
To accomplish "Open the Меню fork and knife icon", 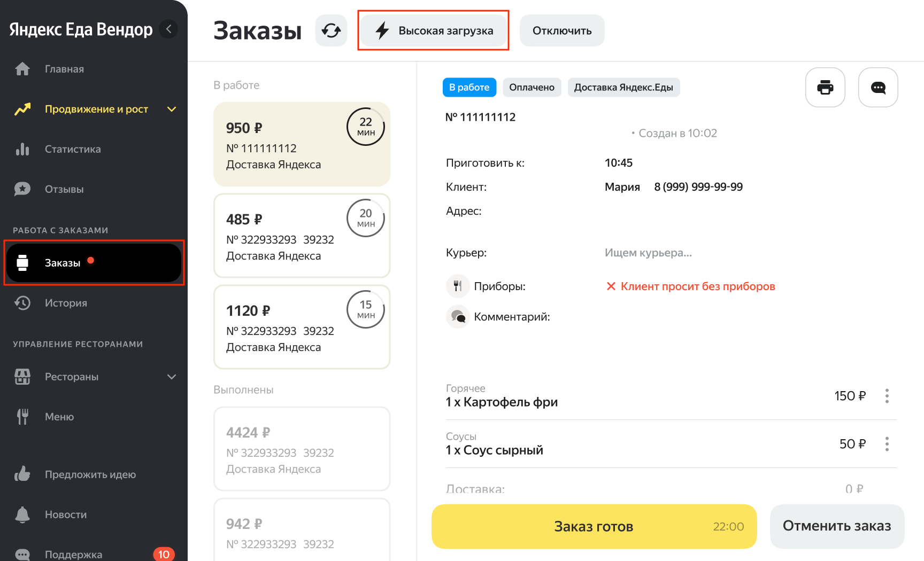I will pos(22,417).
